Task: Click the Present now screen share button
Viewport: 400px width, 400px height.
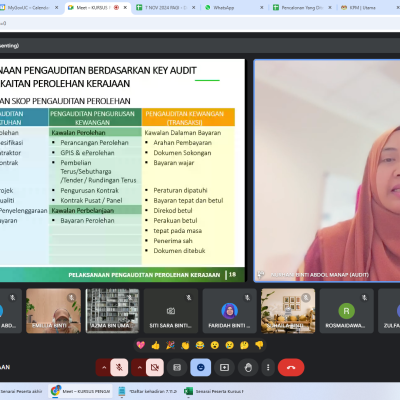Action: [x=224, y=367]
